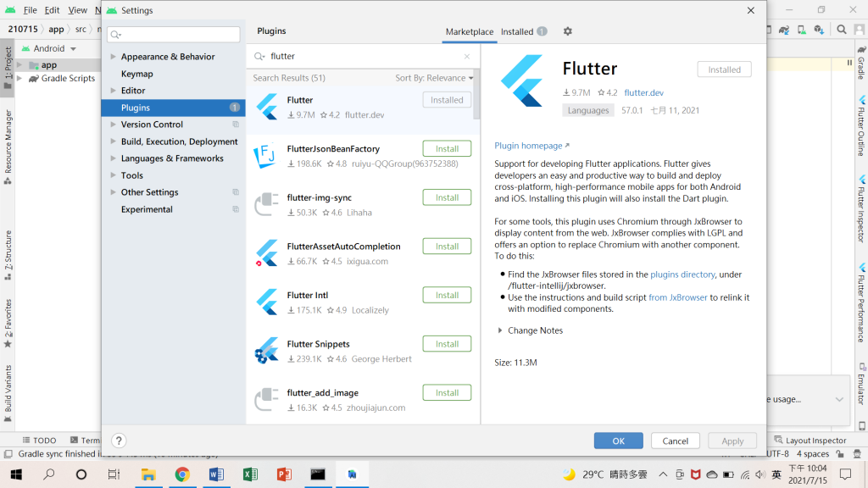Screen dimensions: 868x488
Task: Open the Flutter Performance side panel
Action: 861,303
